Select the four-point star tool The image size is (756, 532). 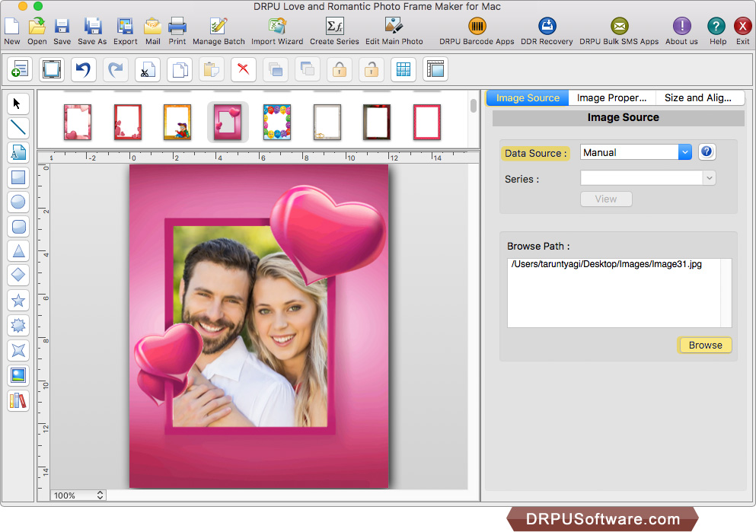click(18, 350)
